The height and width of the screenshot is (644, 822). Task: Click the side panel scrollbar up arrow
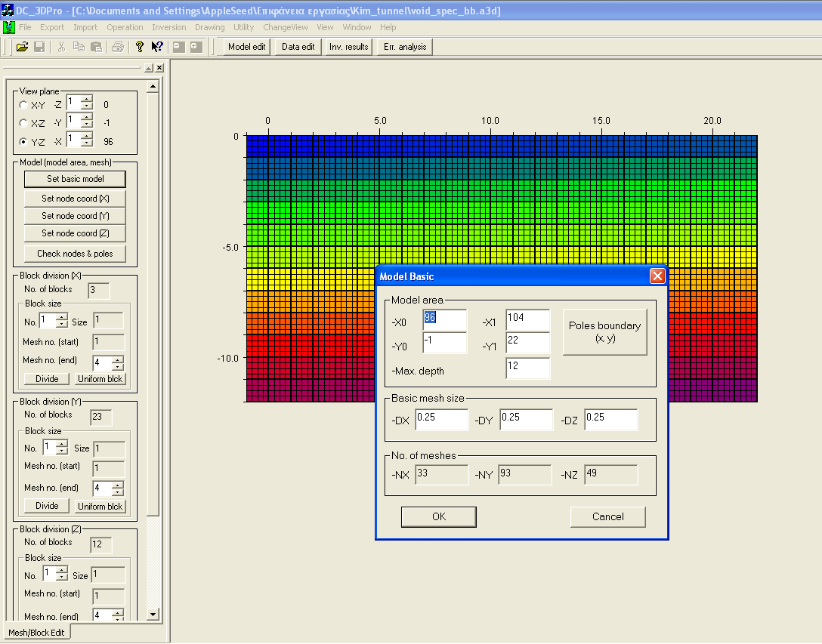tap(153, 87)
